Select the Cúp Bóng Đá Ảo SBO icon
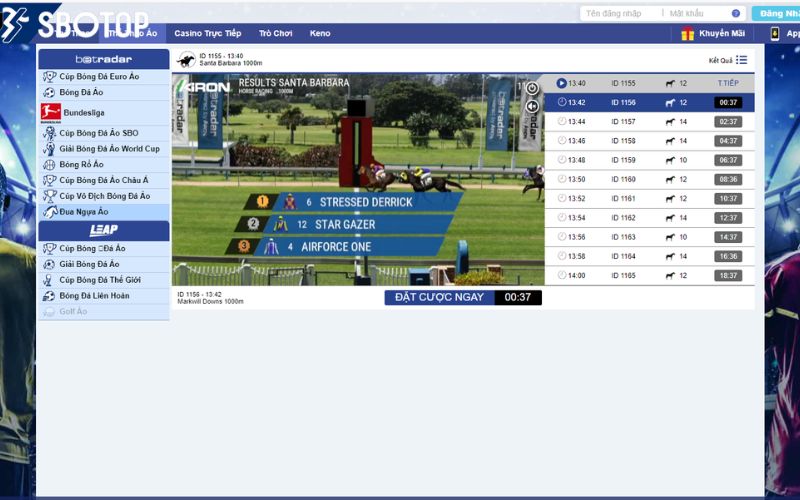Viewport: 800px width, 500px height. [49, 133]
